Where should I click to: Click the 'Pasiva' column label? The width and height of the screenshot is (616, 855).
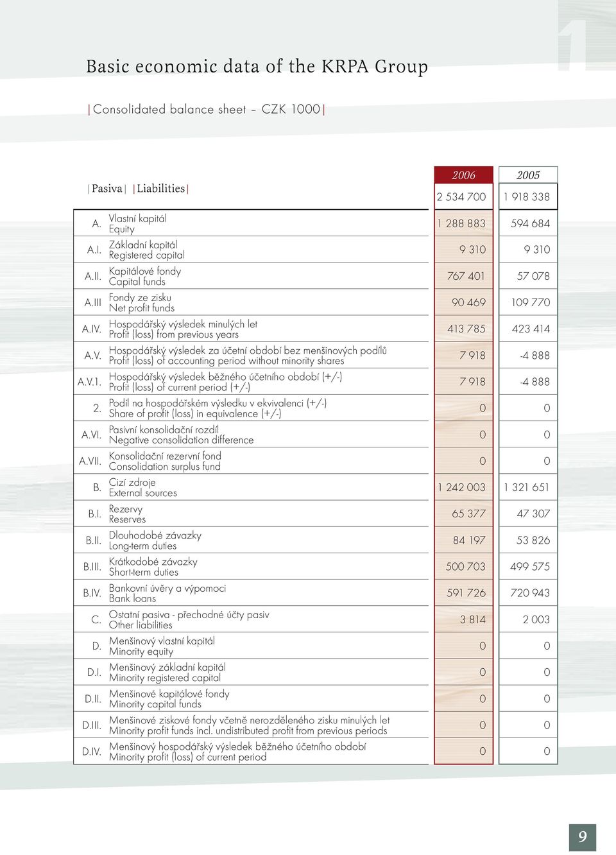click(x=107, y=188)
